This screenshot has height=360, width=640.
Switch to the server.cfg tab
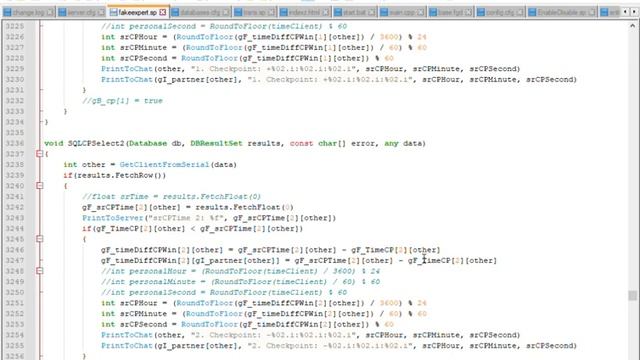pos(81,12)
